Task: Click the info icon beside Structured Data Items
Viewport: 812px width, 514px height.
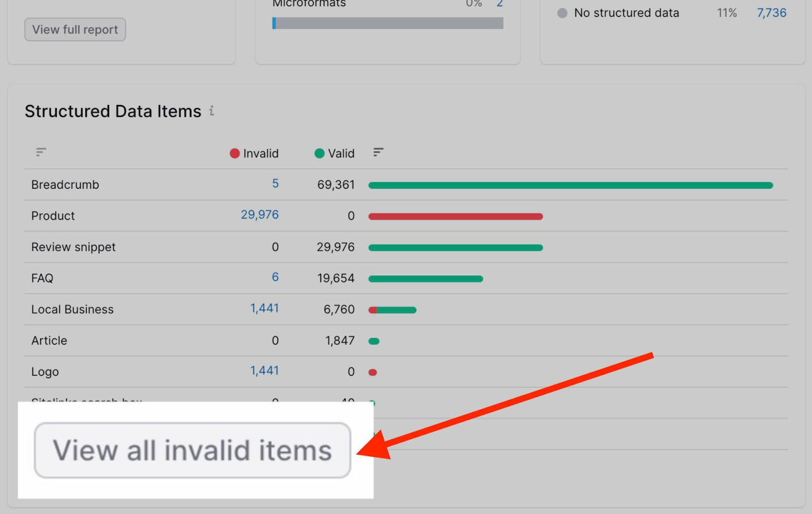Action: pyautogui.click(x=212, y=111)
